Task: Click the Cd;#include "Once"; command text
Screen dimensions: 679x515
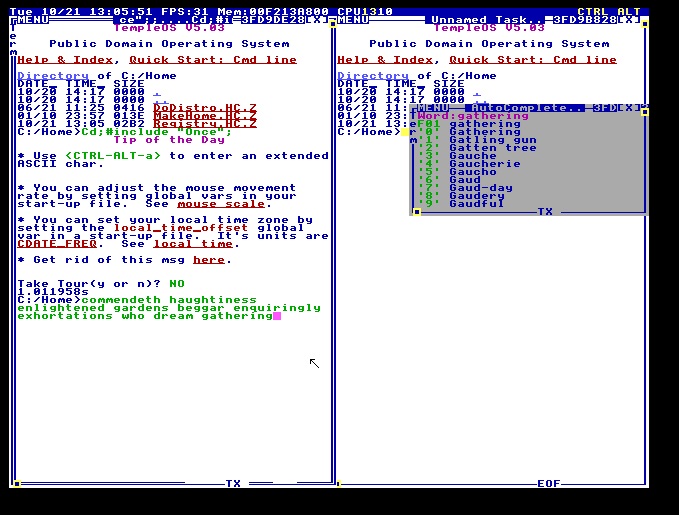Action: coord(156,132)
